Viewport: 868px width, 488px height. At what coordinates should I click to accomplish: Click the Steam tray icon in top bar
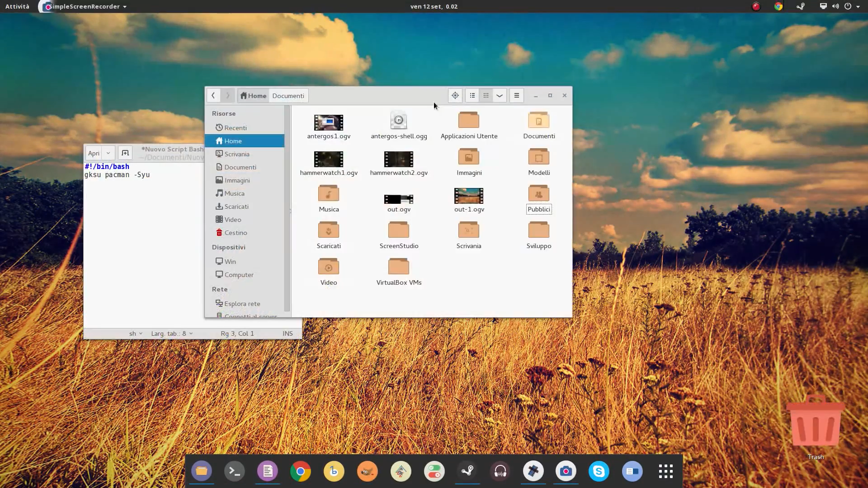(801, 6)
